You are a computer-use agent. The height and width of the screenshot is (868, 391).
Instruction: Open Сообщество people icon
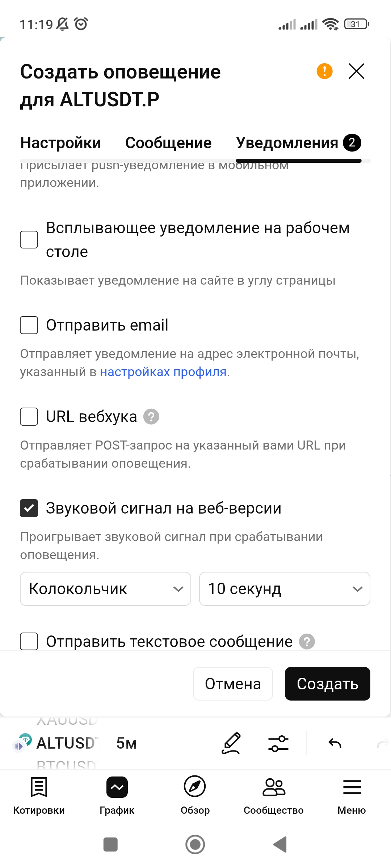pyautogui.click(x=274, y=787)
